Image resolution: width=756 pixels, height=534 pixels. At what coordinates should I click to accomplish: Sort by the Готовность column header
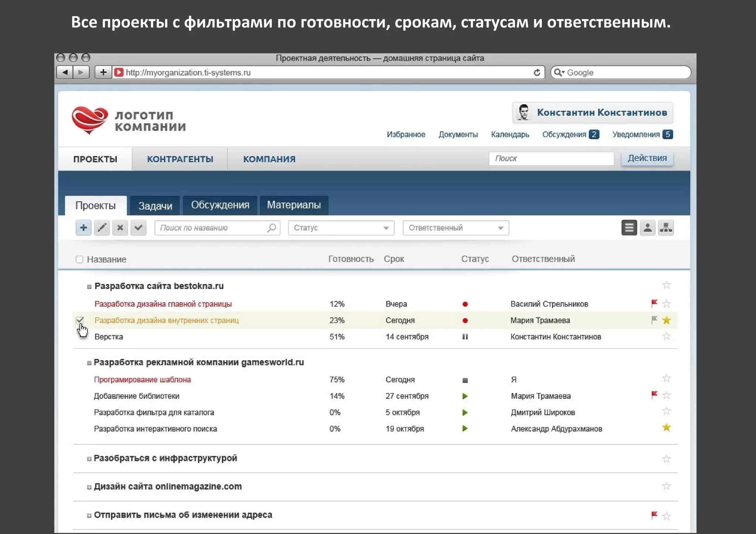pos(351,259)
